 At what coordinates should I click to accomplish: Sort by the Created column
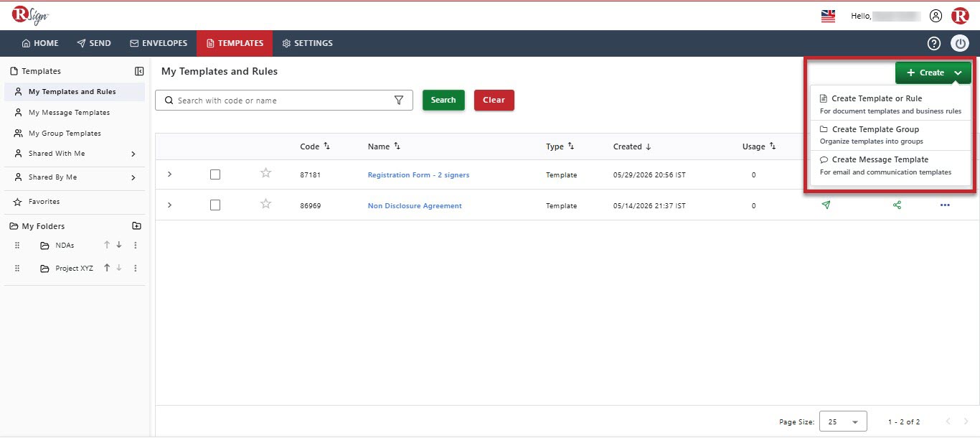point(649,146)
